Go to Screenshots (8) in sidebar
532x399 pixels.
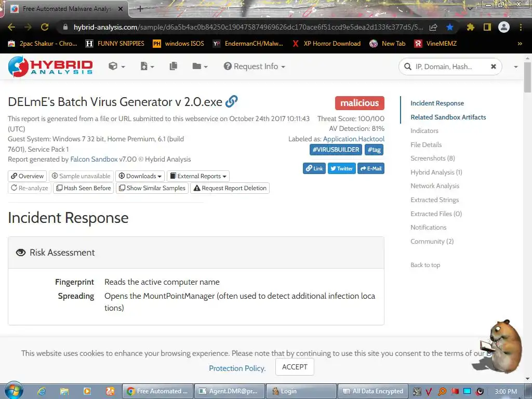tap(432, 158)
